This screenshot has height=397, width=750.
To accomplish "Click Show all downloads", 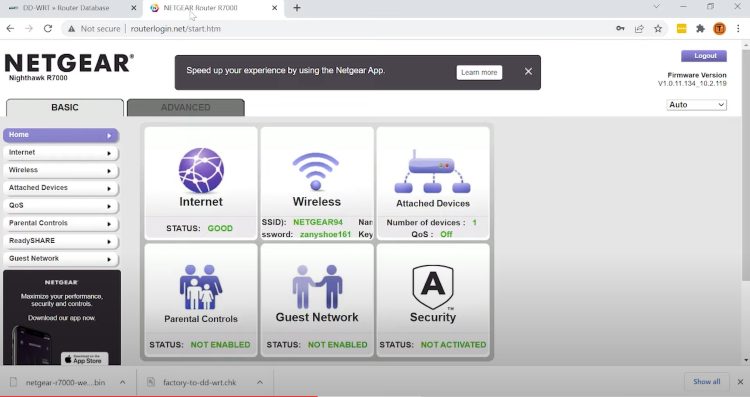I will pyautogui.click(x=706, y=382).
